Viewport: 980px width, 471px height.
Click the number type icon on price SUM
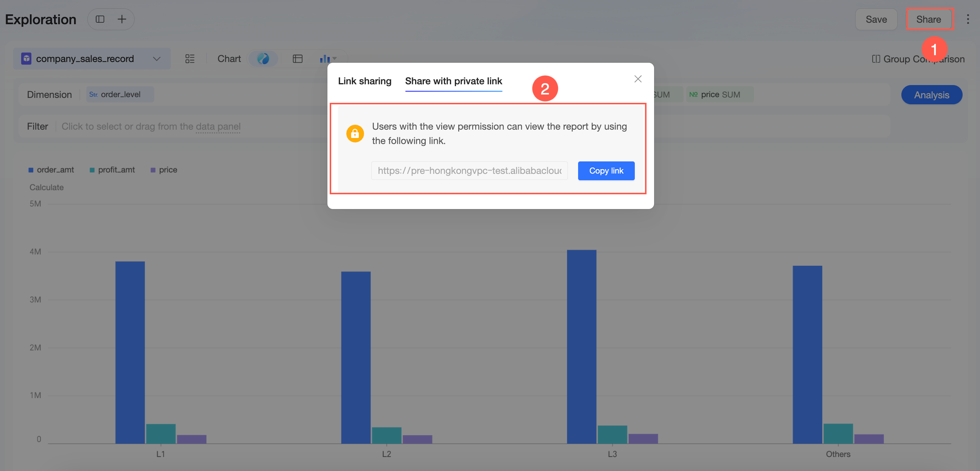pos(693,95)
